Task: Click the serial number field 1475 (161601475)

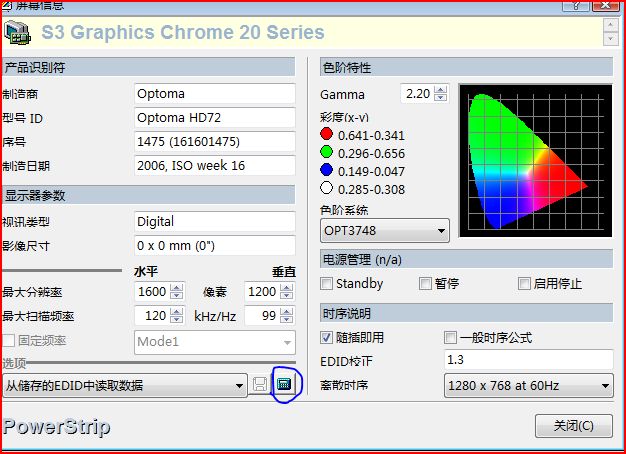Action: pos(215,142)
